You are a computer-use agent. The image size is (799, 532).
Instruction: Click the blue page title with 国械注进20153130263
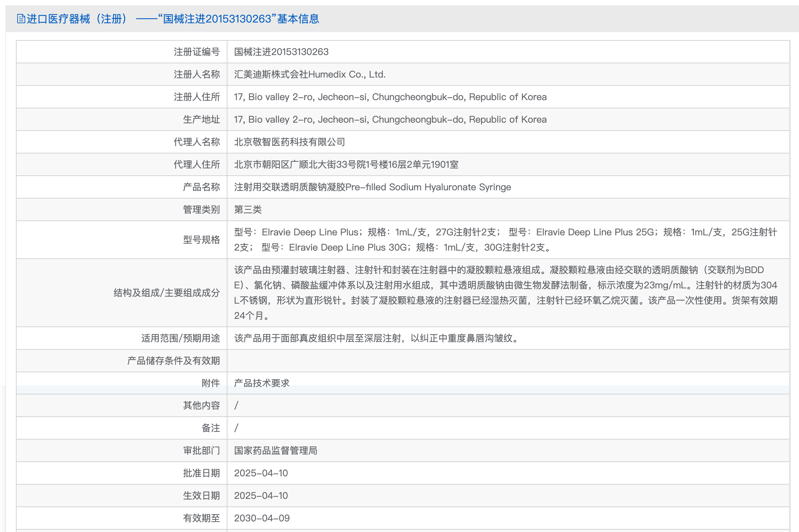tap(173, 19)
